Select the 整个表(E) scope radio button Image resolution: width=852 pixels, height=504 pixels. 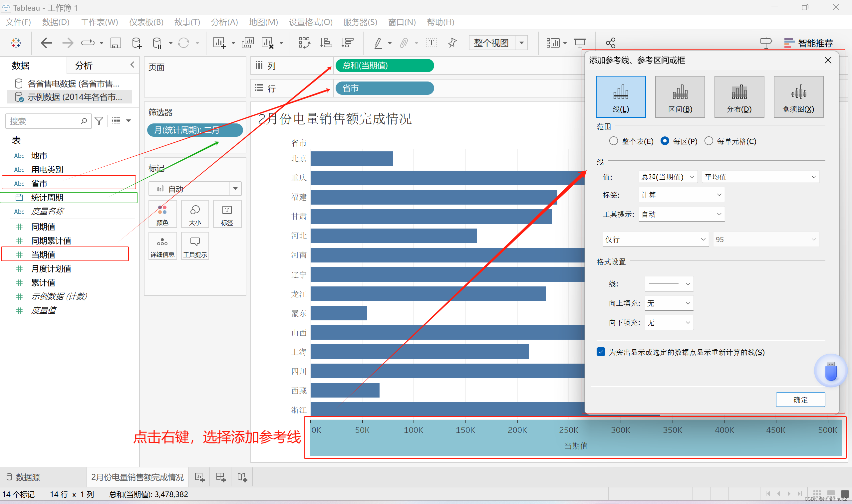(x=613, y=141)
